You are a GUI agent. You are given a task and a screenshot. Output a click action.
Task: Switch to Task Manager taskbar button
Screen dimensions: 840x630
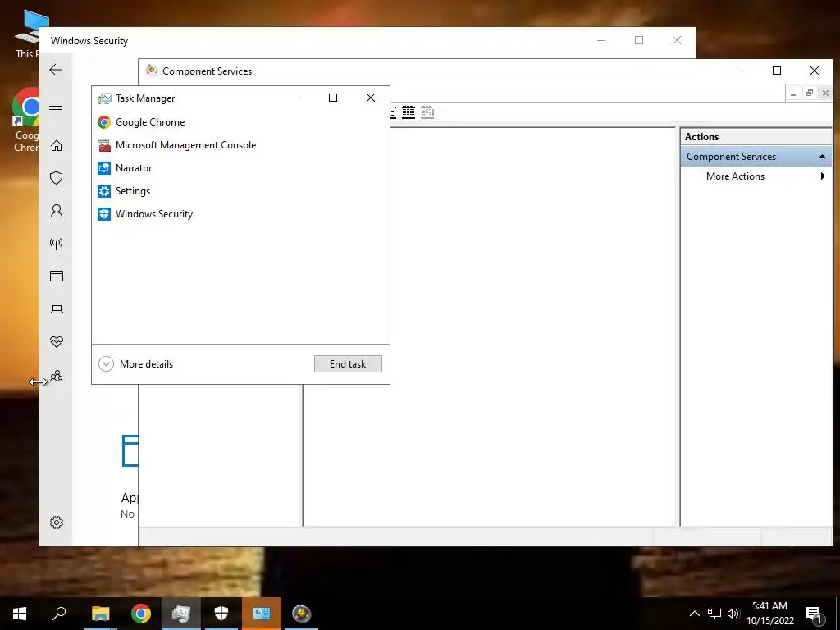pyautogui.click(x=181, y=614)
